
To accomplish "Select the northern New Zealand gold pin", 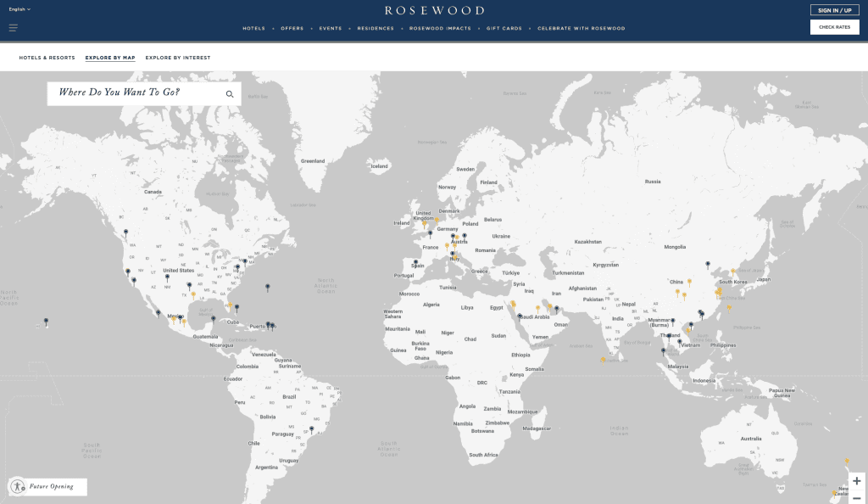I will pos(847,462).
